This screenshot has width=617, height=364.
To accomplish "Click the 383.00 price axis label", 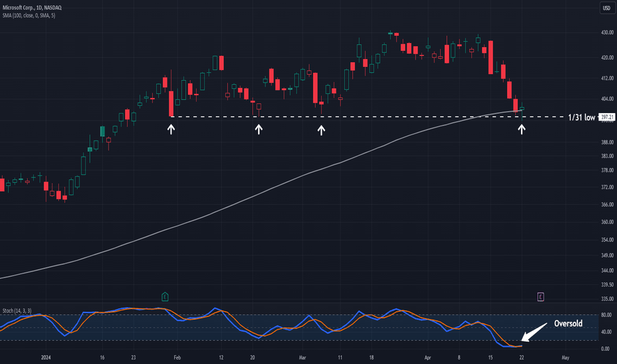I will (607, 156).
